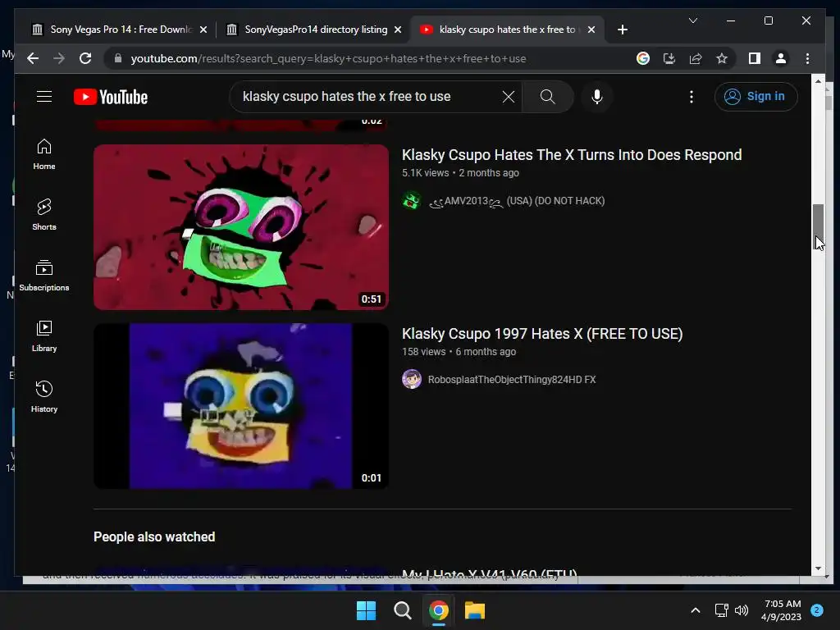Open the notification badge showing 2

[x=816, y=610]
